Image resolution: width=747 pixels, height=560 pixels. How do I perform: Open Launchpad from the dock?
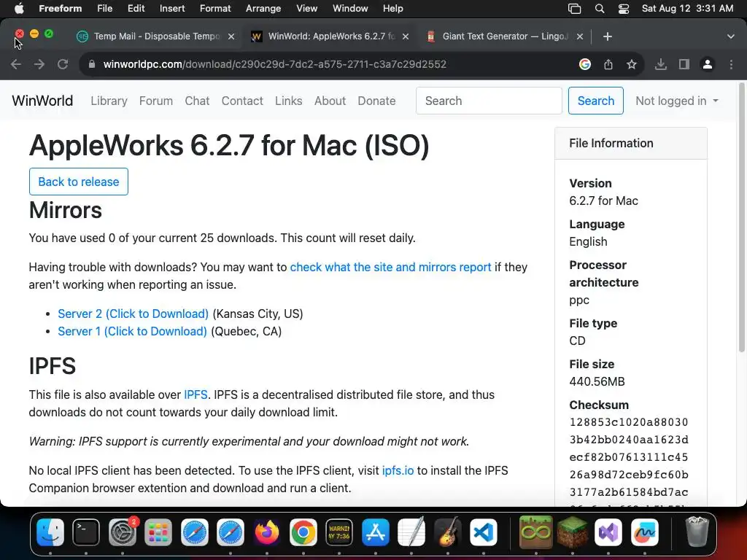158,532
